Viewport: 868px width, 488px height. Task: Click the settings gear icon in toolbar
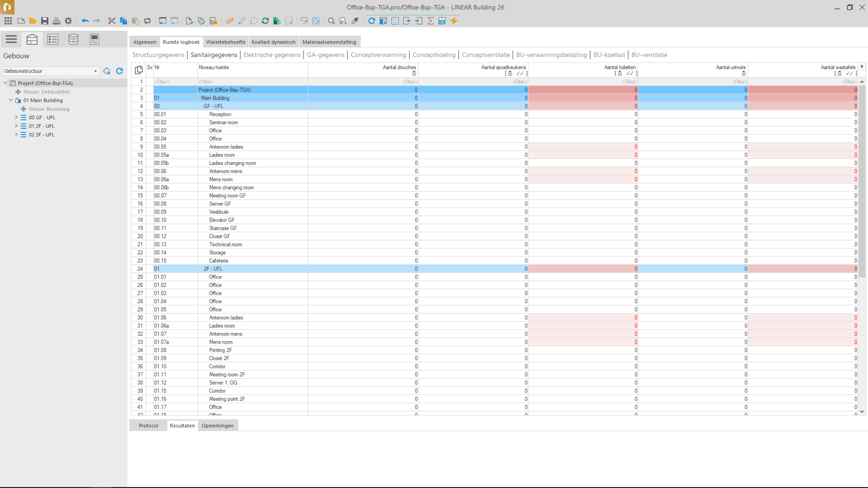68,21
